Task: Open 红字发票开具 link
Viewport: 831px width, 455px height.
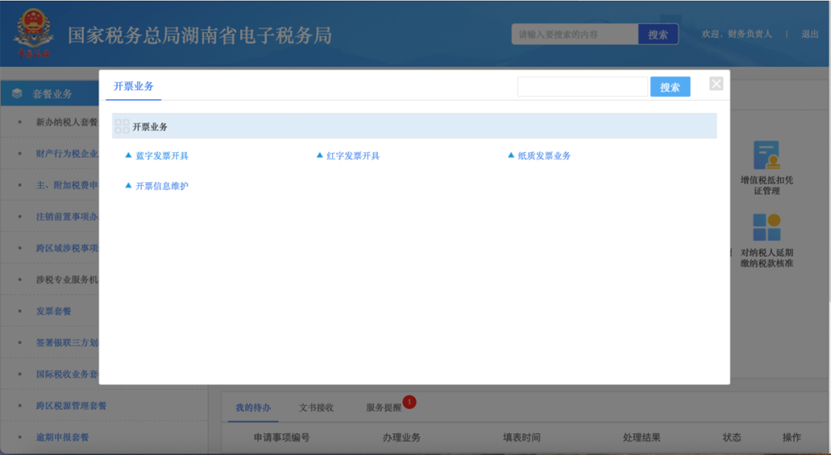Action: (353, 156)
